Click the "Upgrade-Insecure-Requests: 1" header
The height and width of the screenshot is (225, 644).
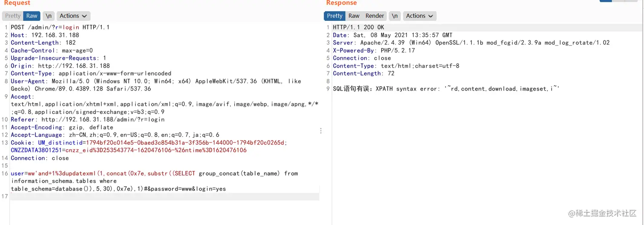(x=58, y=58)
